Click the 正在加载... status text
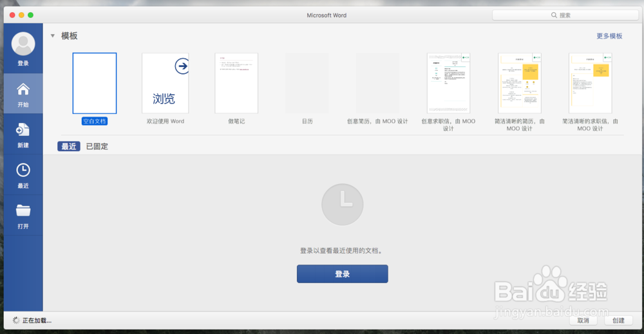Image resolution: width=644 pixels, height=334 pixels. pos(37,320)
